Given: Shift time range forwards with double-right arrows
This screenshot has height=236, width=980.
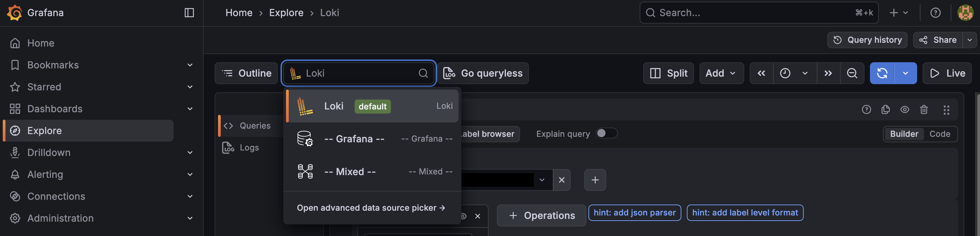Looking at the screenshot, I should (x=828, y=73).
